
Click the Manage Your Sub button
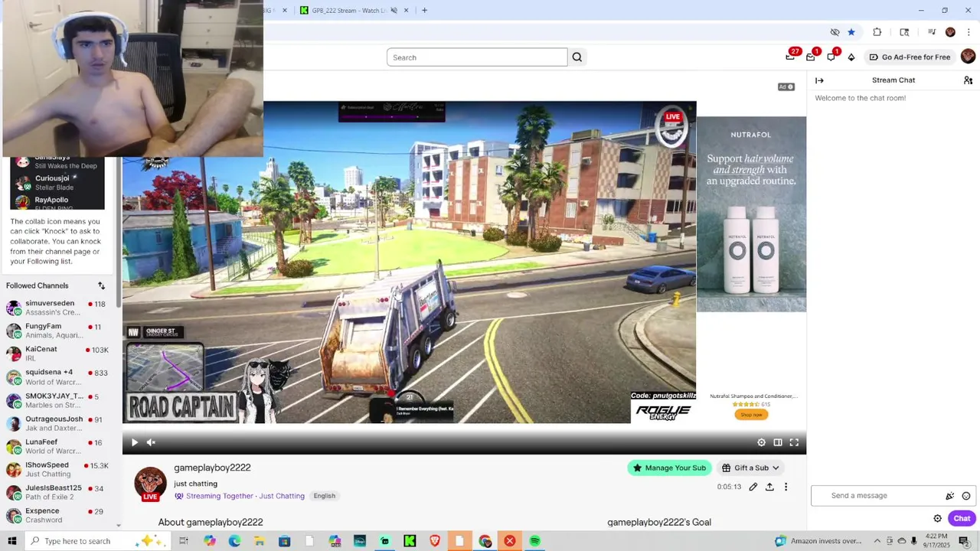click(x=669, y=468)
